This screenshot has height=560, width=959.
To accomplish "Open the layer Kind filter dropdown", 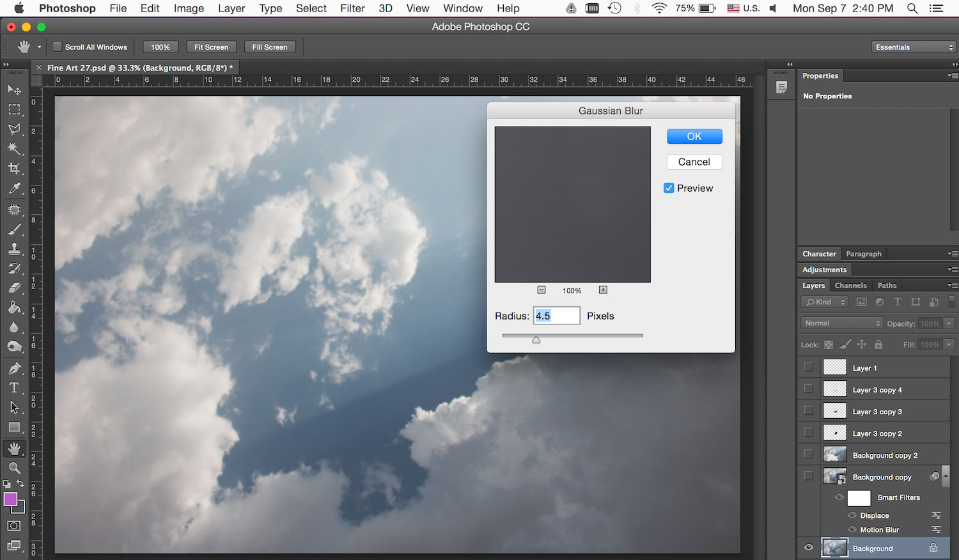I will [824, 302].
